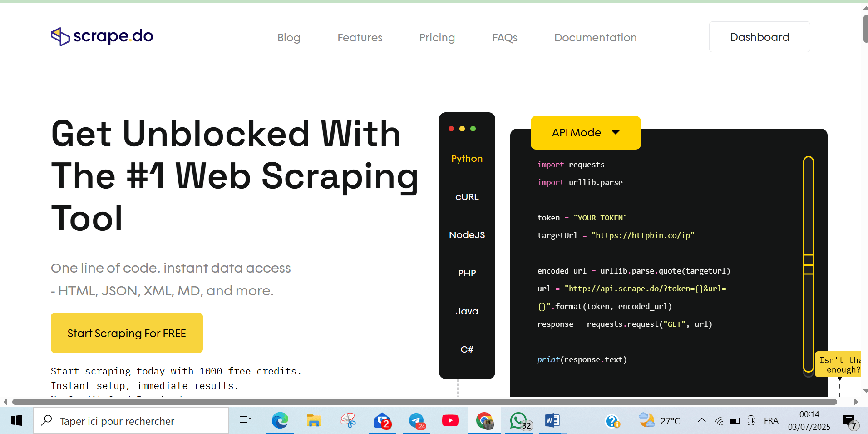868x434 pixels.
Task: Open Microsoft Word from the taskbar
Action: pos(552,421)
